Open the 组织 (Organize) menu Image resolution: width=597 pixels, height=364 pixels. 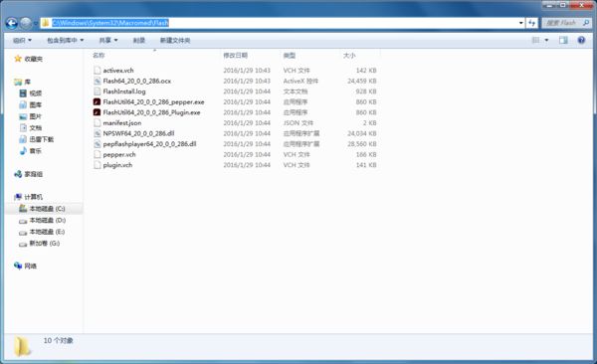(22, 41)
